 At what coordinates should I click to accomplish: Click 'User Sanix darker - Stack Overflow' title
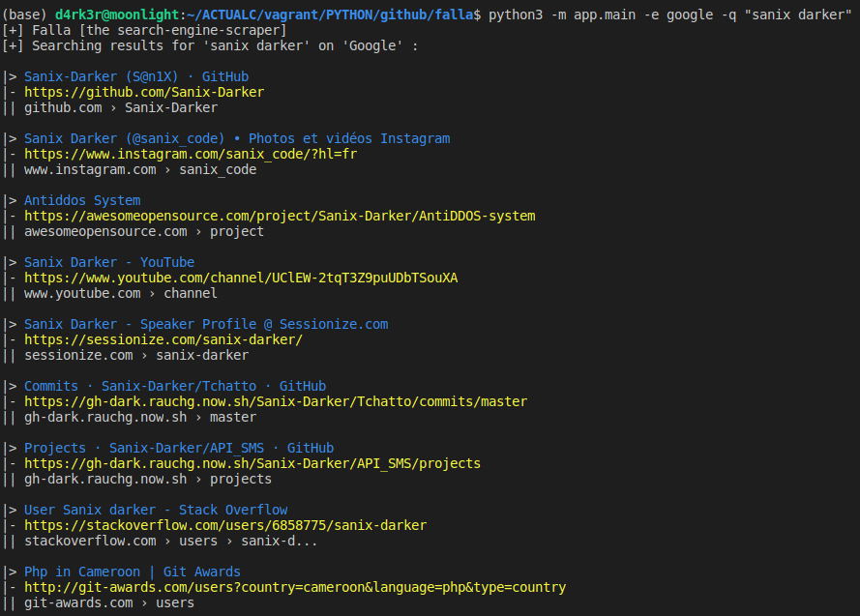pos(156,511)
